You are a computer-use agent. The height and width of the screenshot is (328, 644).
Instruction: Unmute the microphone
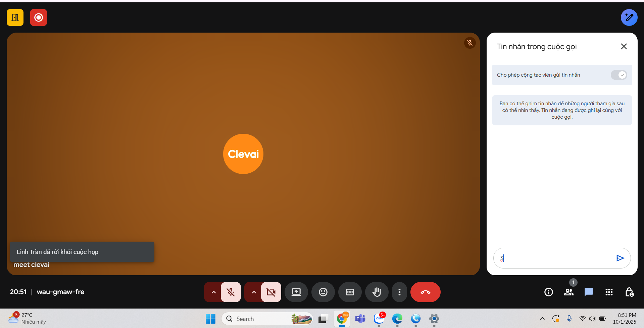(x=231, y=292)
